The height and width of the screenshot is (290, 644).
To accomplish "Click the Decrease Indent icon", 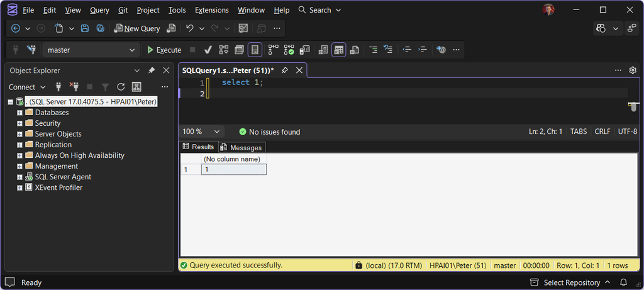I will pos(407,50).
